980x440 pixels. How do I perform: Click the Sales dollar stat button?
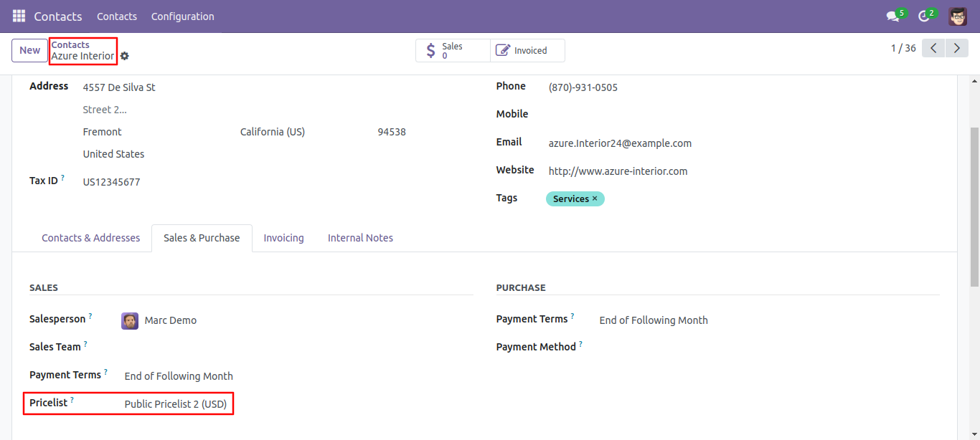[x=453, y=51]
